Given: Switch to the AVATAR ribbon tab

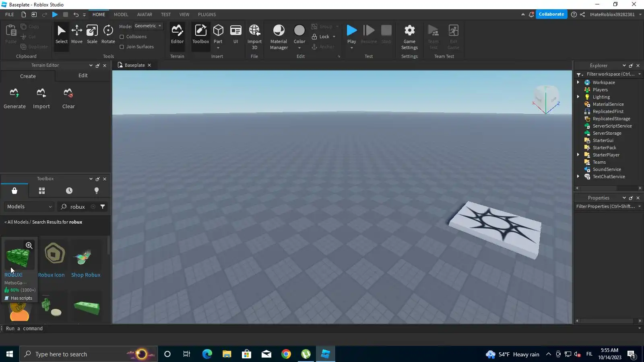Looking at the screenshot, I should (x=144, y=14).
